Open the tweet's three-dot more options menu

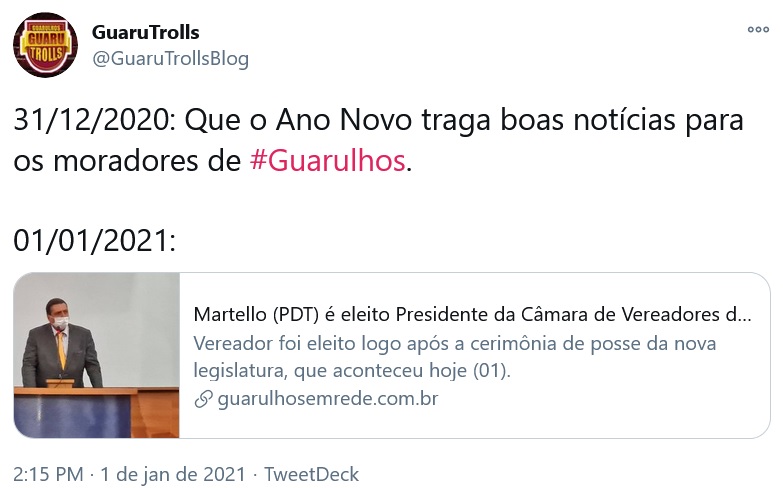(x=758, y=29)
